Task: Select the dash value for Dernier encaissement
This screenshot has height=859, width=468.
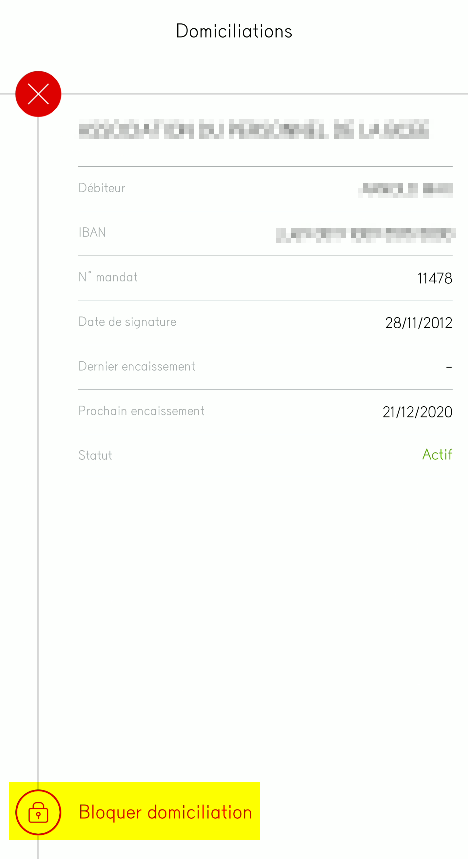Action: pyautogui.click(x=449, y=368)
